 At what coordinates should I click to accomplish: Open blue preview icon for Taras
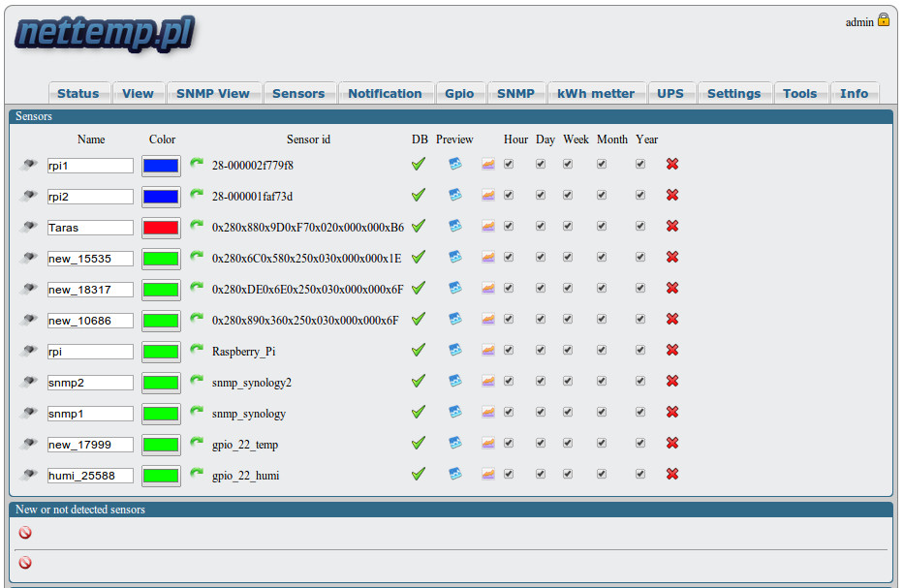[x=455, y=226]
